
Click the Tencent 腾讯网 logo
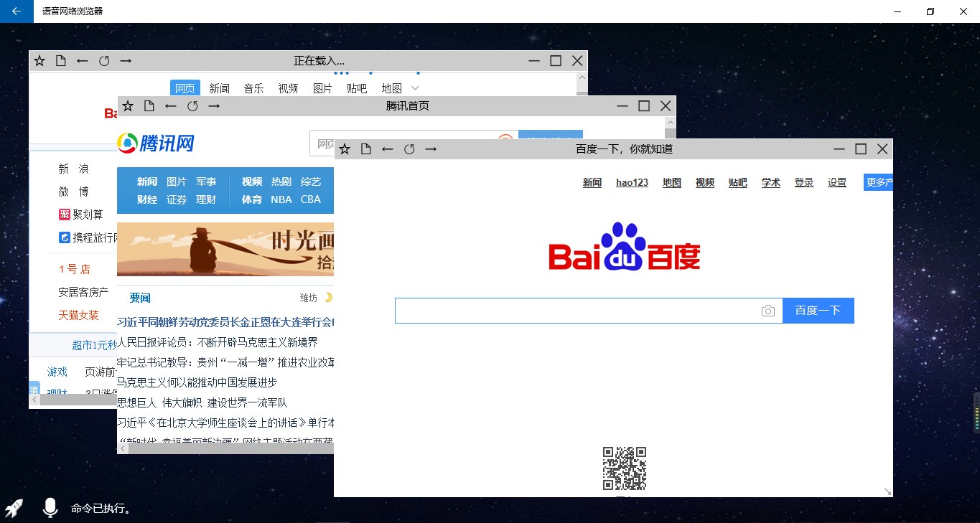tap(156, 143)
